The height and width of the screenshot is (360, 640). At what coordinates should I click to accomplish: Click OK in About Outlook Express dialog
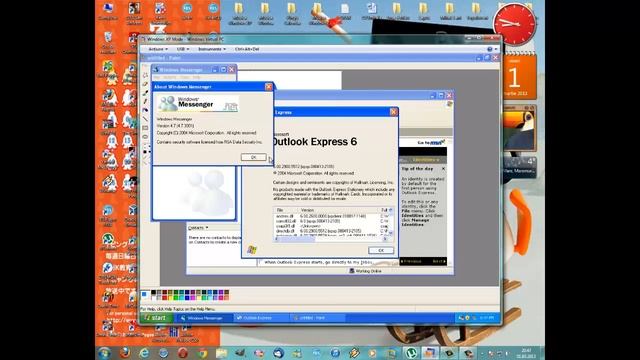coord(381,250)
